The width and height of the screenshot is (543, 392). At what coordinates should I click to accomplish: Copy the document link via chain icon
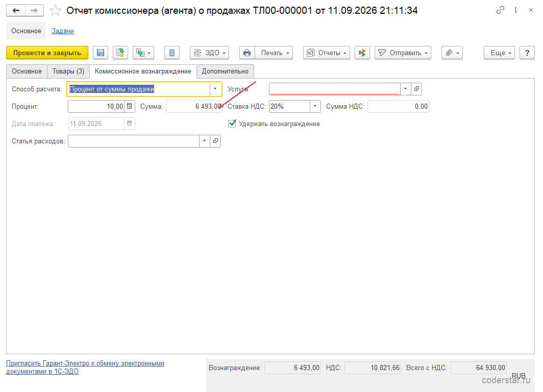[500, 10]
